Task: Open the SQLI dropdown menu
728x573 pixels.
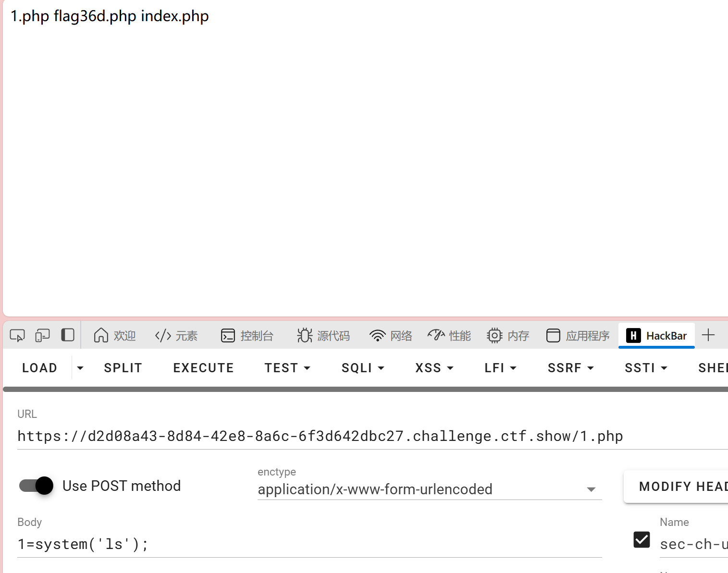Action: pyautogui.click(x=363, y=368)
